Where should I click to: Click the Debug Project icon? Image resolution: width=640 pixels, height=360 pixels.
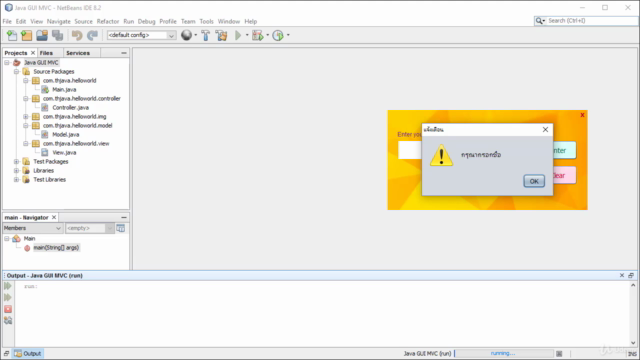coord(258,36)
